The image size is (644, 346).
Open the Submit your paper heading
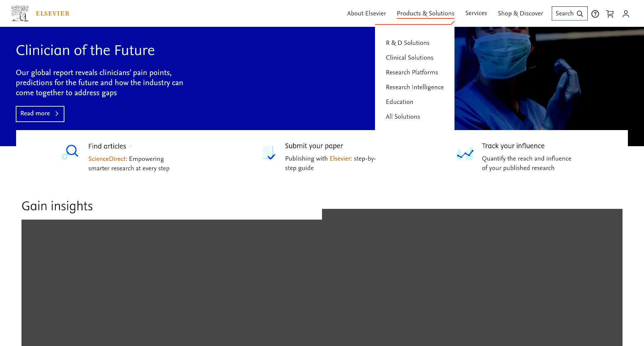[314, 146]
